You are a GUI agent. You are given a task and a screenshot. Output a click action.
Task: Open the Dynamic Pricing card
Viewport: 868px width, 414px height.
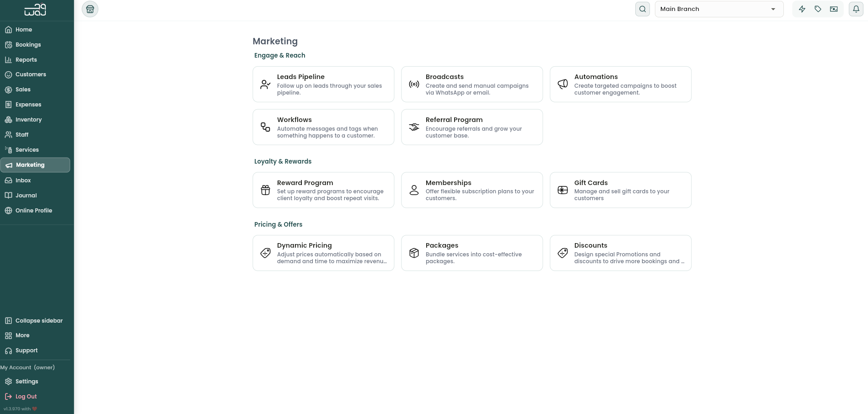coord(323,253)
